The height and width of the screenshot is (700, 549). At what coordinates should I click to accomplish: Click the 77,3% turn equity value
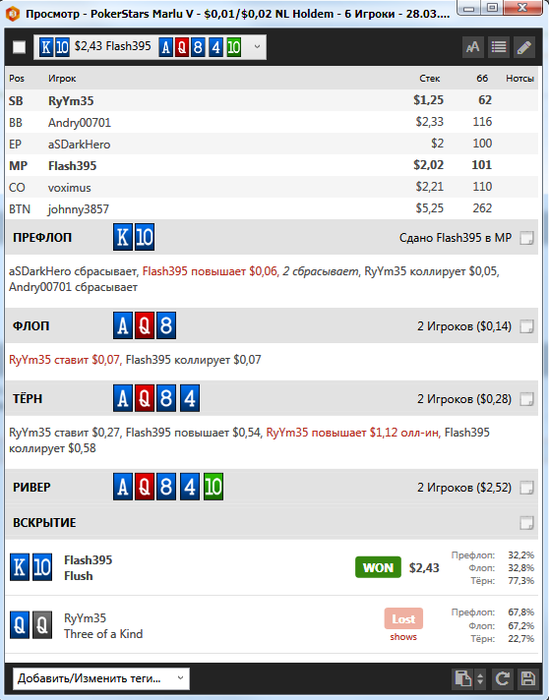521,581
